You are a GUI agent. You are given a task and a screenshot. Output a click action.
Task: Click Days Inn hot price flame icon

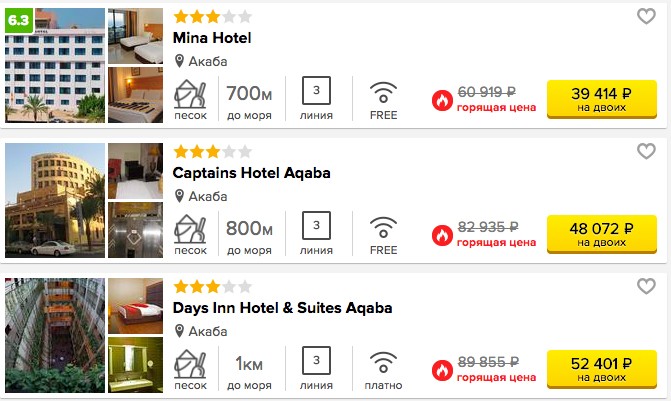pos(442,371)
